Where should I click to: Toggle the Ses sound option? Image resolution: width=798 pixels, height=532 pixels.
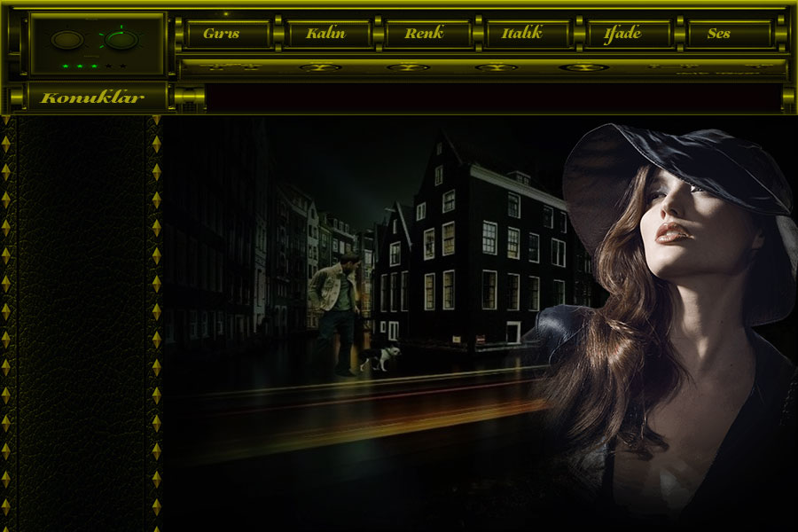pos(719,34)
